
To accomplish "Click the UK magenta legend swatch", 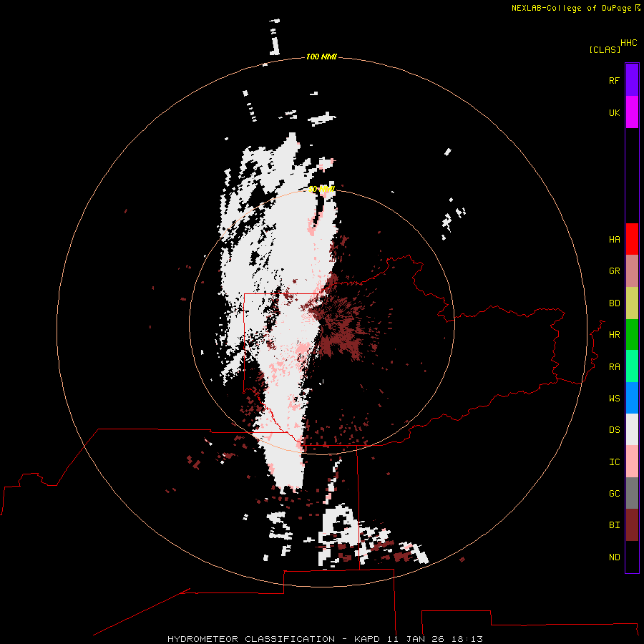I will click(632, 112).
